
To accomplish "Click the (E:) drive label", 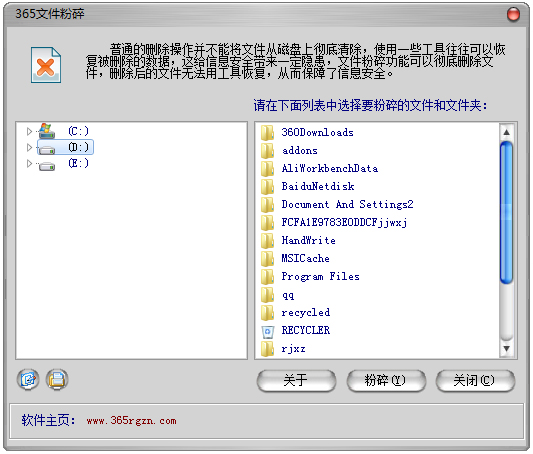I will click(78, 163).
